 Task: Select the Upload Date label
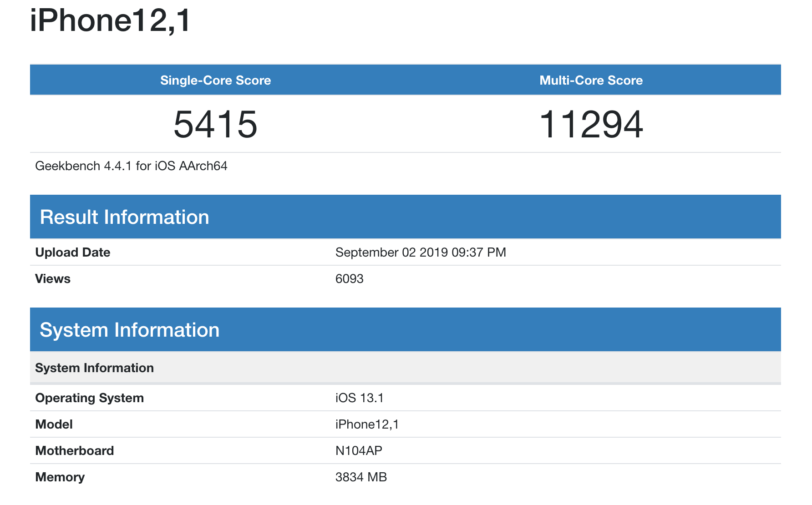pos(73,252)
